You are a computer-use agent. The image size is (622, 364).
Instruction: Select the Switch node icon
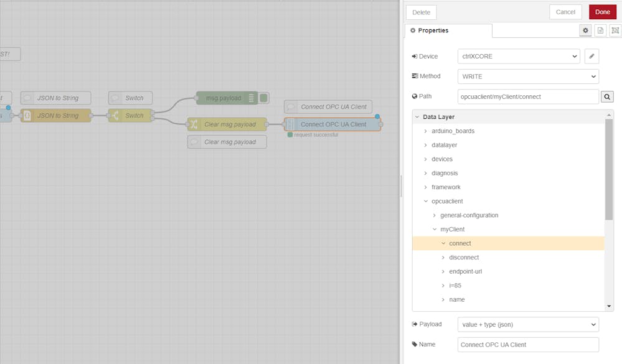coord(115,115)
